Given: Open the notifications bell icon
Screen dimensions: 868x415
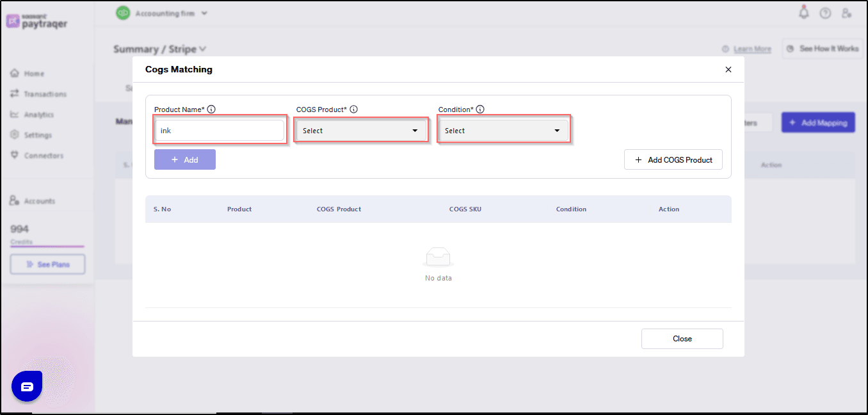Looking at the screenshot, I should 804,12.
